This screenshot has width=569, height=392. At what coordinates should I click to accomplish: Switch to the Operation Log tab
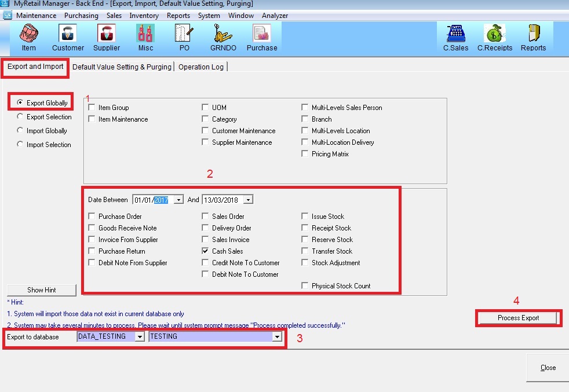coord(201,67)
